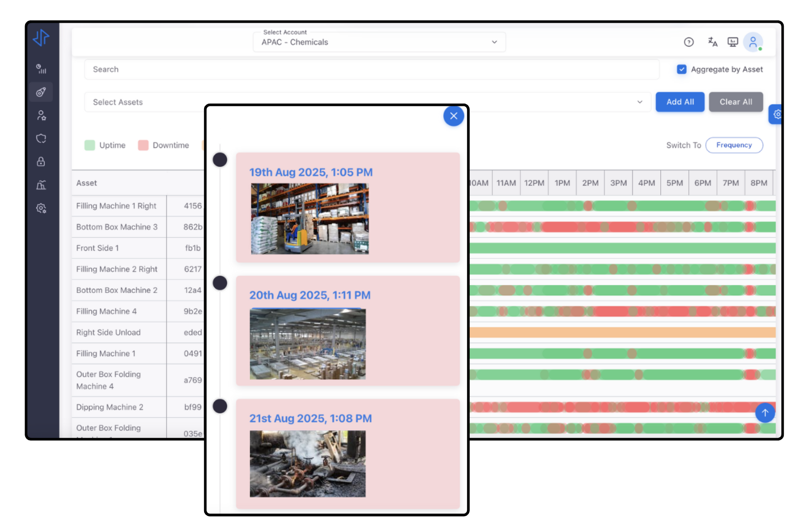
Task: Click the presentation monitor icon
Action: [x=733, y=42]
